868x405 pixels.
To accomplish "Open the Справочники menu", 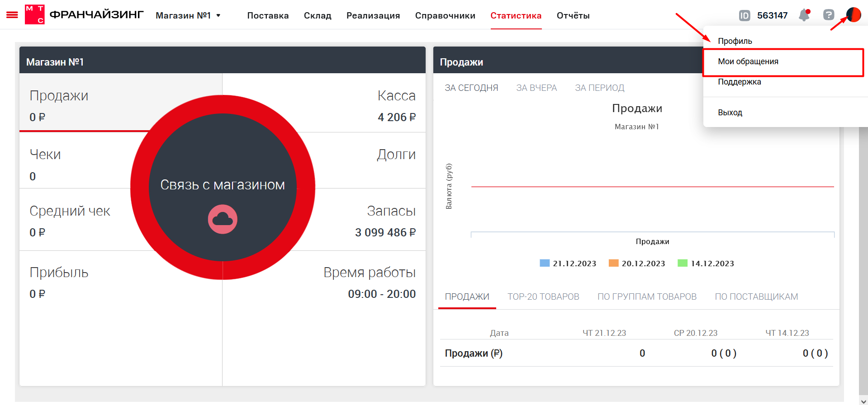I will click(445, 15).
